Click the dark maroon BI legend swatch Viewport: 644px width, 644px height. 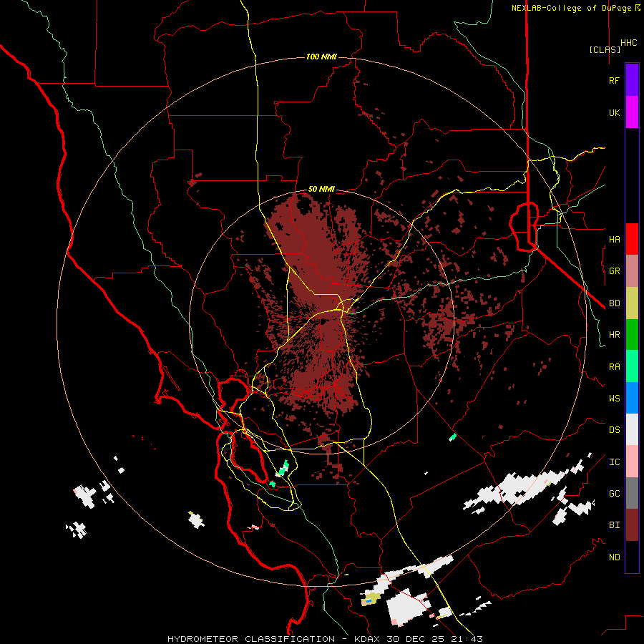point(632,525)
